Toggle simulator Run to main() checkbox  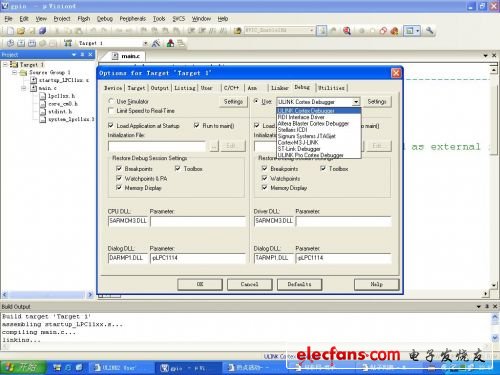tap(197, 125)
